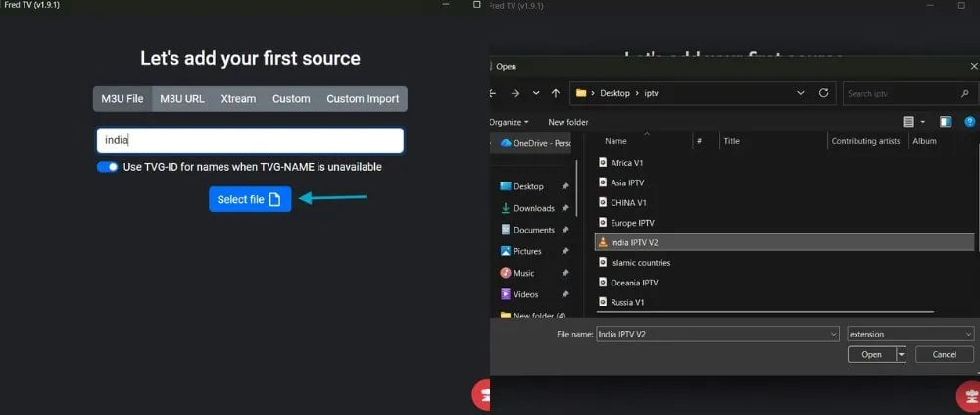Expand the Open button split arrow
Image resolution: width=980 pixels, height=415 pixels.
tap(902, 354)
